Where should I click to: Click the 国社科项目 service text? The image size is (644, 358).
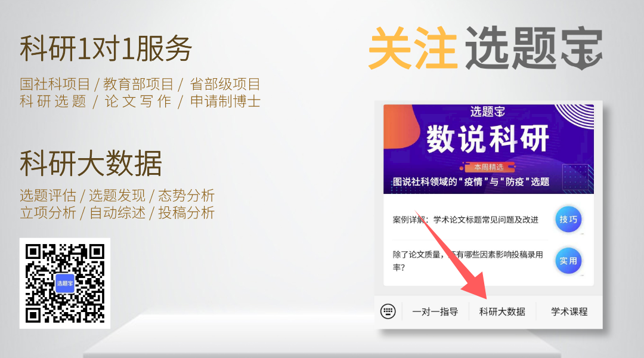pyautogui.click(x=55, y=84)
